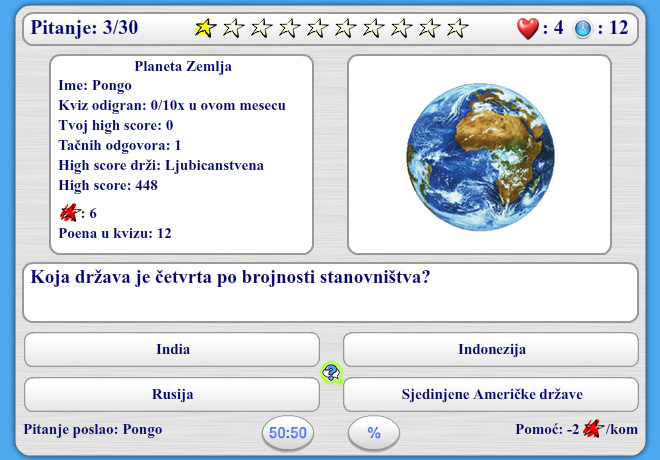The height and width of the screenshot is (460, 660).
Task: Click Tvoj high score: 0
Action: click(x=116, y=125)
